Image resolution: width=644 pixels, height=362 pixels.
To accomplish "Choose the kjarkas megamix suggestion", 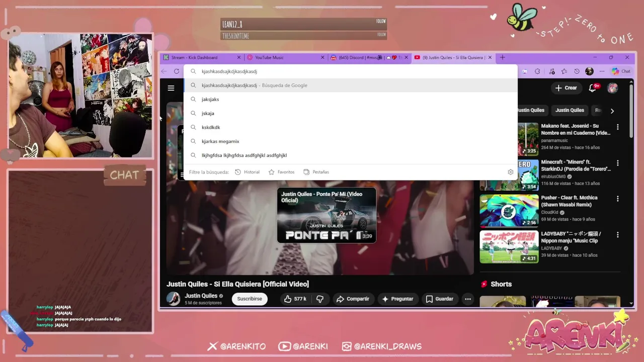I will (351, 141).
